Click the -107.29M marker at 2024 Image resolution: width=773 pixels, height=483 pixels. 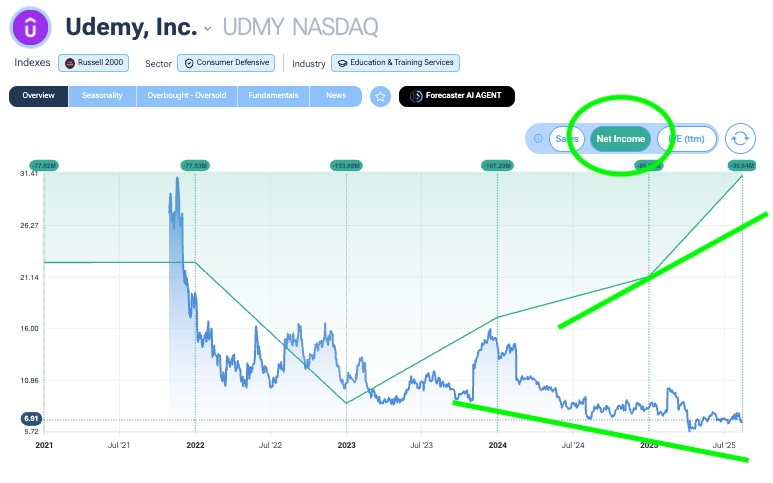click(497, 166)
